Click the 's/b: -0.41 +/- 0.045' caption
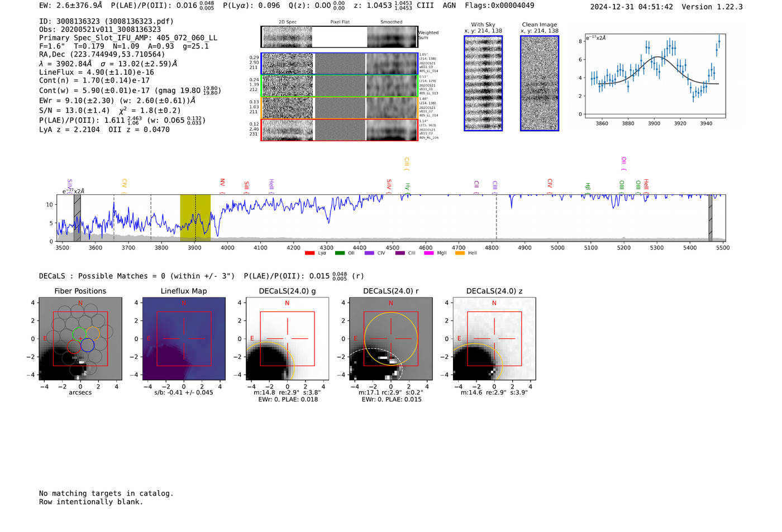 (184, 392)
